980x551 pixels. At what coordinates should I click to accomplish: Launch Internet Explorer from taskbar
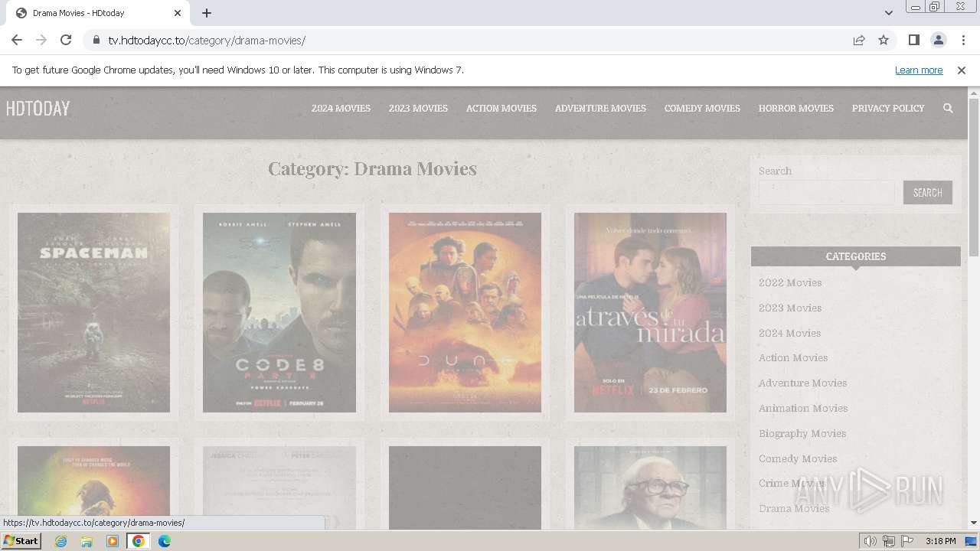tap(60, 541)
